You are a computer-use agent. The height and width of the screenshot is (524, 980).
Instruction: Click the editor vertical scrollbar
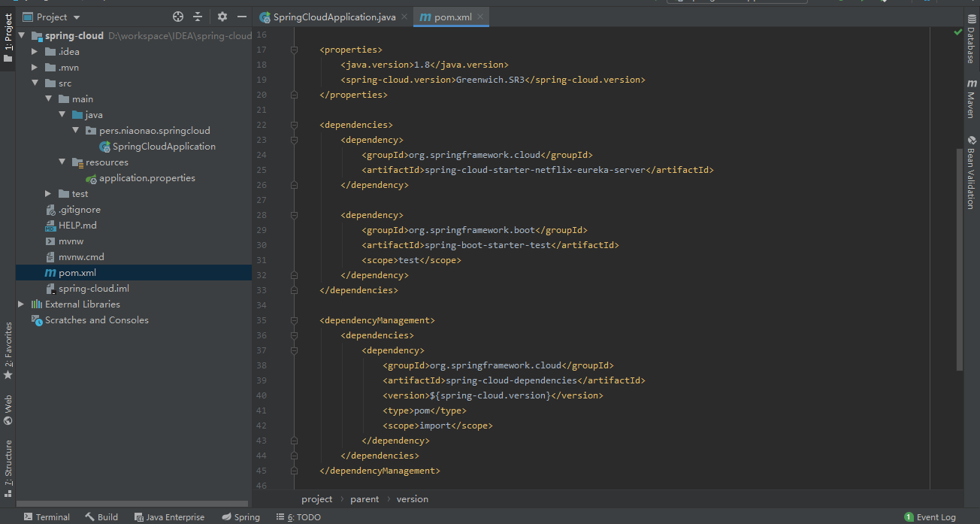click(959, 256)
